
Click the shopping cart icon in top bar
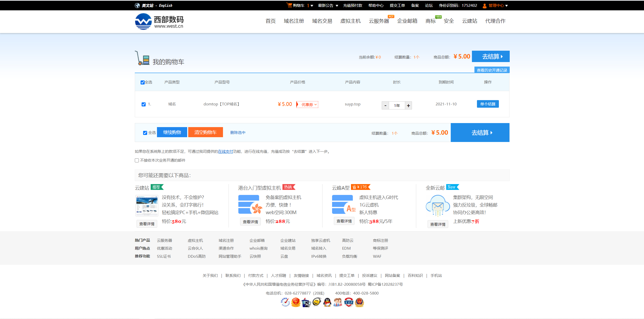pos(289,5)
